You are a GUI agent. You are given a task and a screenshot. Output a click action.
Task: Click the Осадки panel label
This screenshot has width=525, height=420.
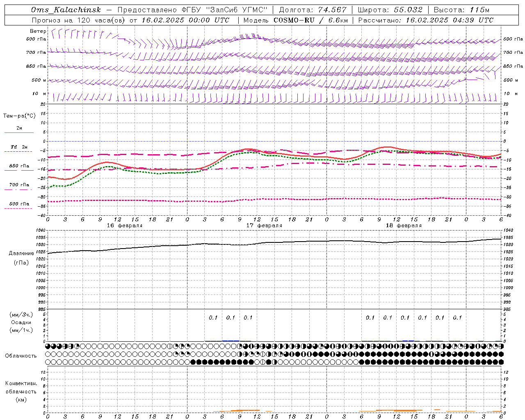click(21, 322)
